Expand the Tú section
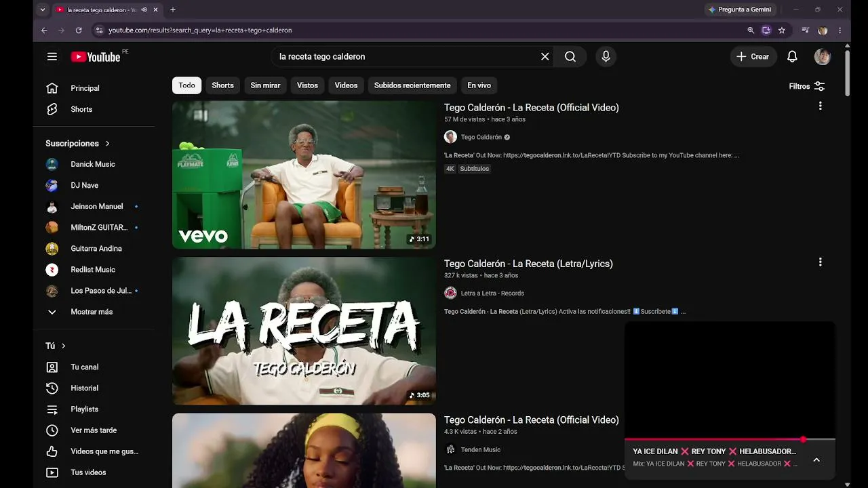This screenshot has width=868, height=488. tap(56, 346)
